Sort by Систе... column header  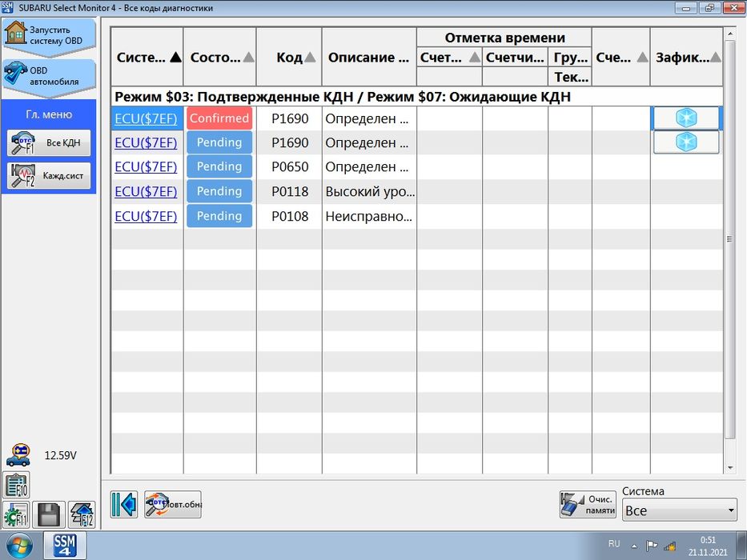click(147, 57)
